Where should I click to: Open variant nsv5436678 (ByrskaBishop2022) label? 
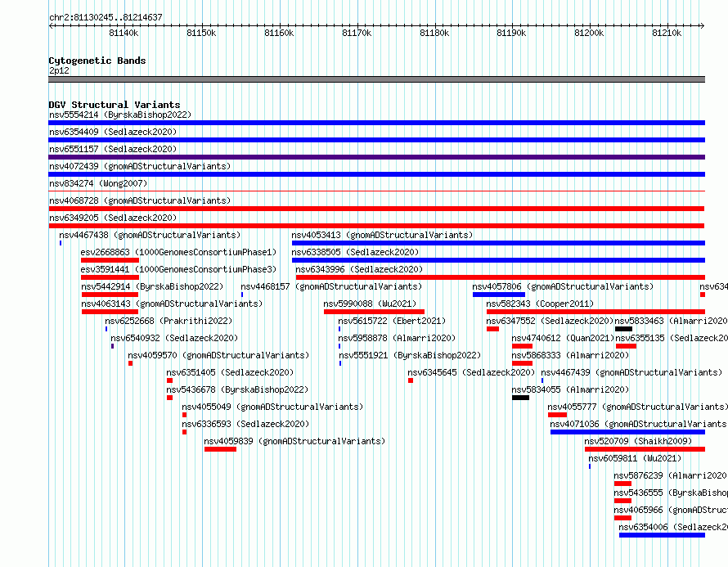point(237,389)
